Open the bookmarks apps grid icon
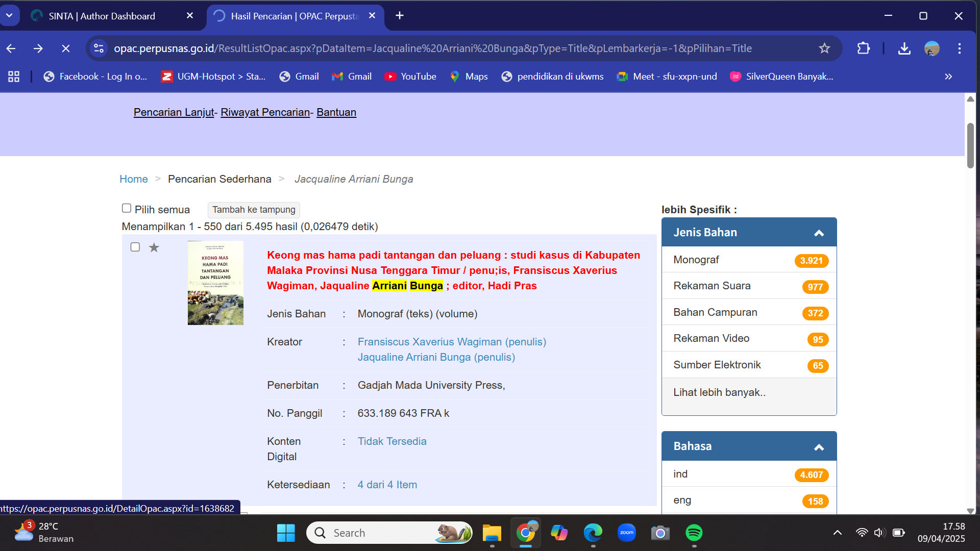This screenshot has width=980, height=551. coord(14,77)
